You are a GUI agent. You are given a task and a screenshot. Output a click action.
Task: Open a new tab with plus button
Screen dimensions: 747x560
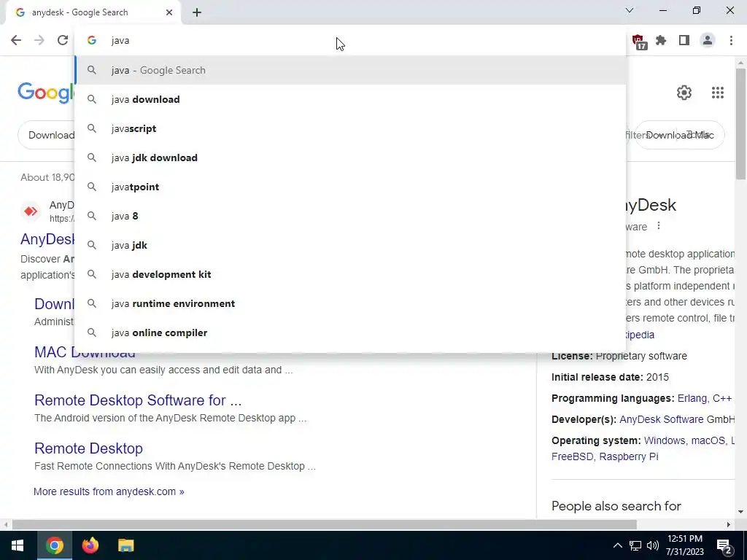(x=197, y=12)
